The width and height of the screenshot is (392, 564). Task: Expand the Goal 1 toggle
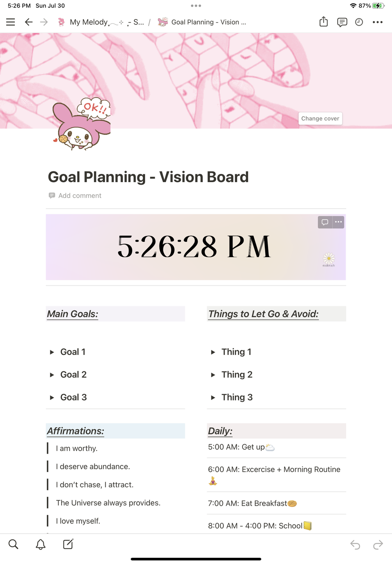[52, 352]
